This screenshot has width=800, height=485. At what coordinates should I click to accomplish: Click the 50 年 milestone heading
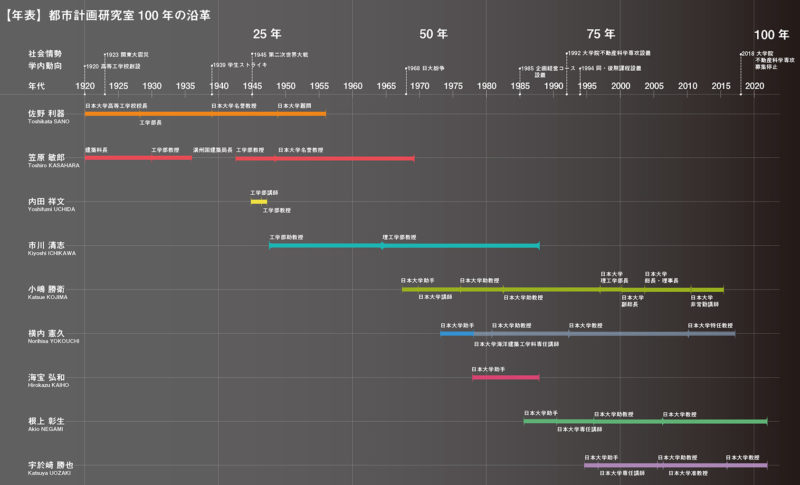pos(433,34)
